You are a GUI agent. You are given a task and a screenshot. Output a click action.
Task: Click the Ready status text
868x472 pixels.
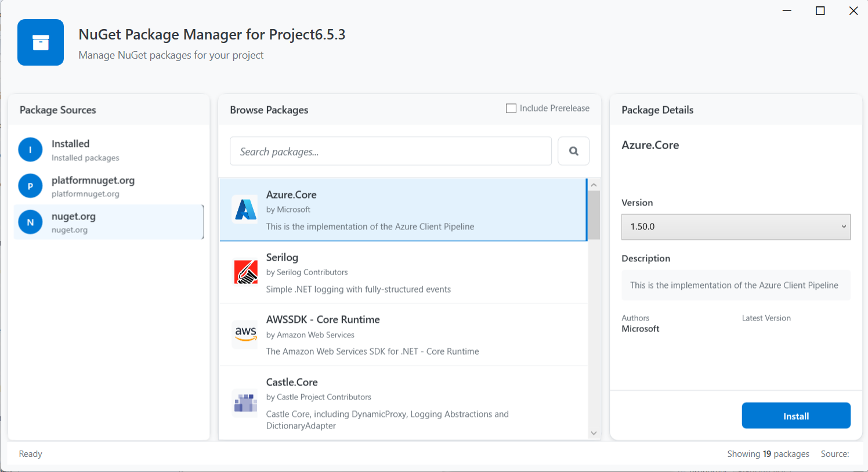pos(31,454)
